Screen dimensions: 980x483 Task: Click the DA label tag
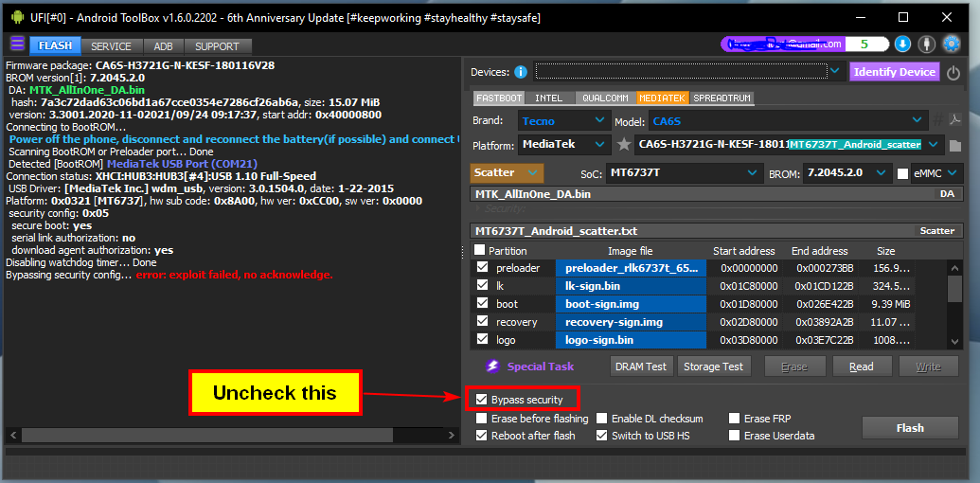(948, 194)
